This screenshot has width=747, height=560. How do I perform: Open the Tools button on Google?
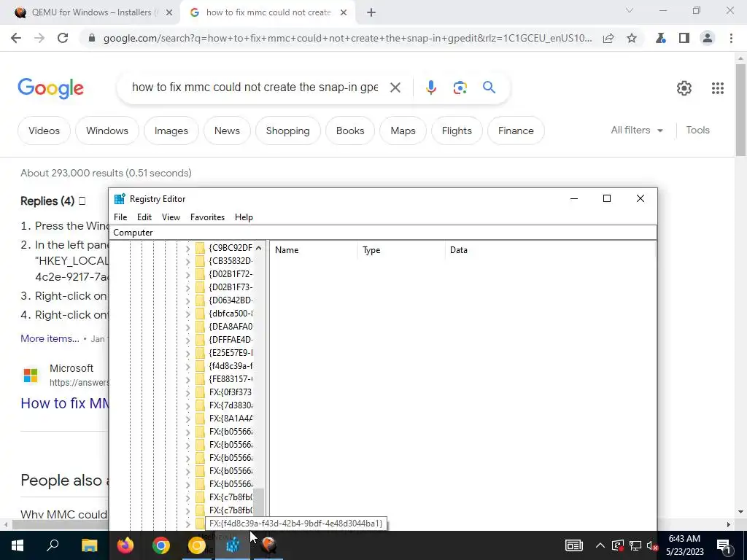(697, 130)
